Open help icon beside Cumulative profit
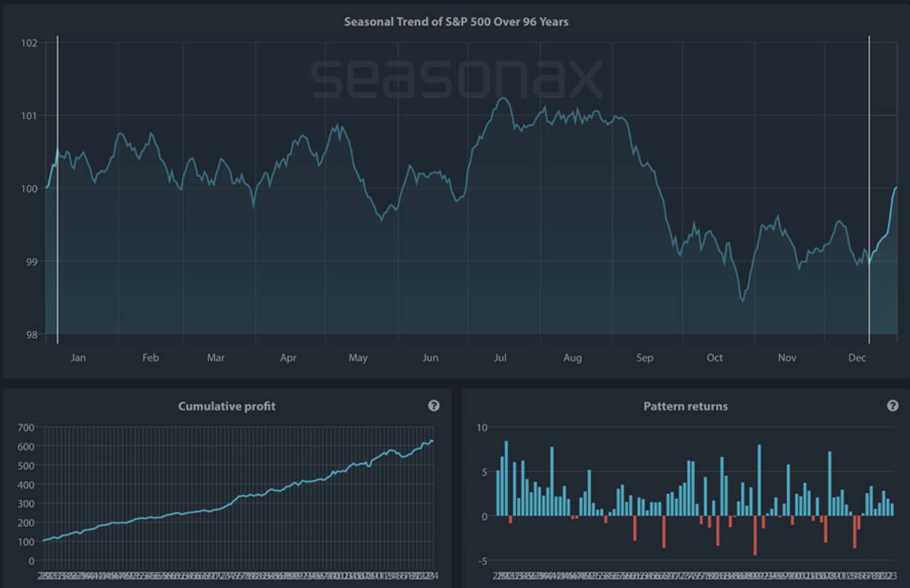The width and height of the screenshot is (910, 588). pyautogui.click(x=434, y=406)
